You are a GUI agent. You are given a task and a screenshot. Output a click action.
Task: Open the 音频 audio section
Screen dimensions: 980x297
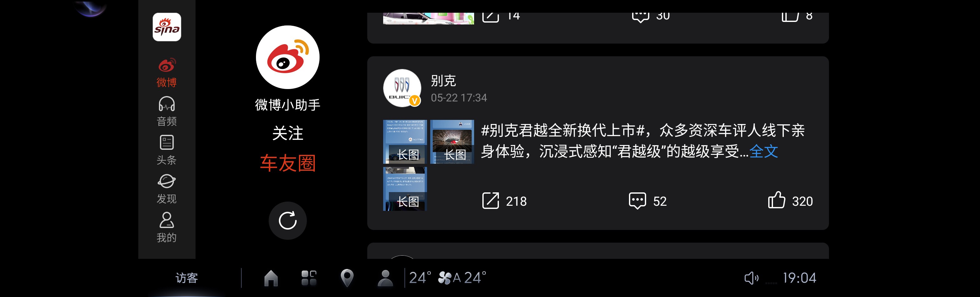click(x=167, y=111)
